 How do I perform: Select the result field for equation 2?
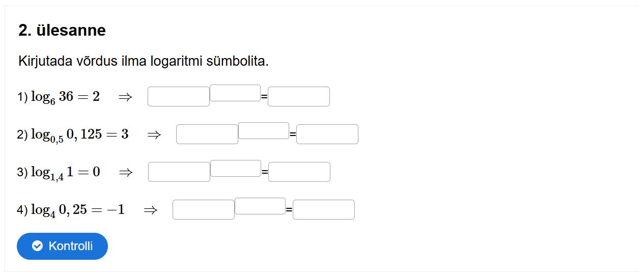327,134
